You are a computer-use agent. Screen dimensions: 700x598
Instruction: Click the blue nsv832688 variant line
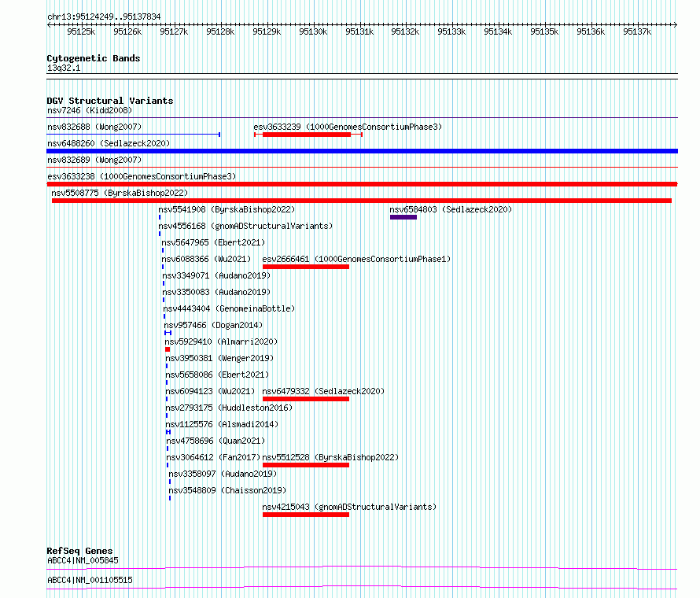click(x=134, y=134)
